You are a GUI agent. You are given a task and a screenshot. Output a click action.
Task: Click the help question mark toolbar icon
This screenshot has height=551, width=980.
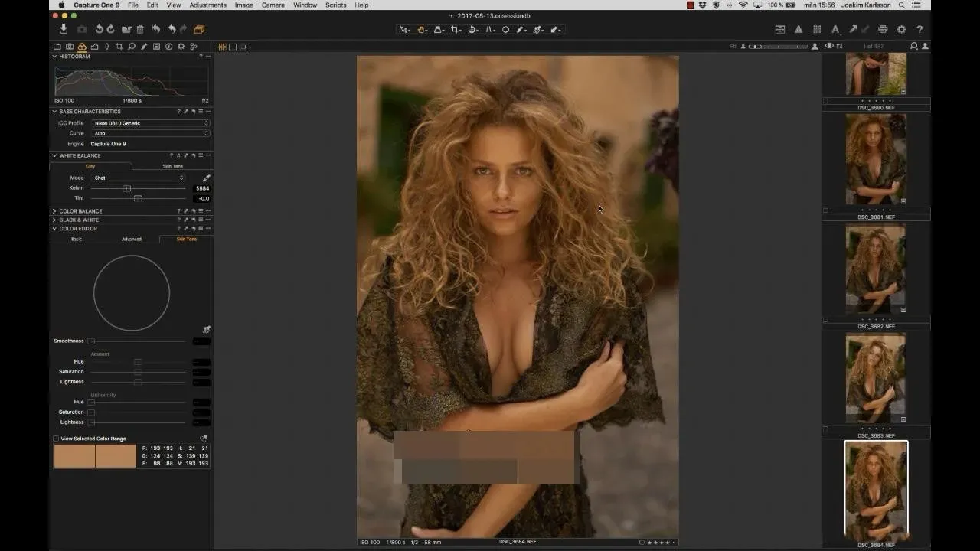tap(920, 29)
